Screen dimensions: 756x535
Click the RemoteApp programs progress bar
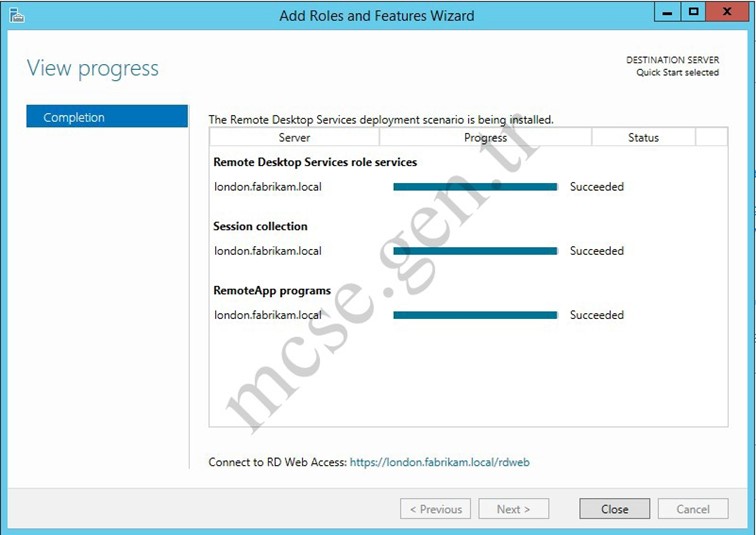475,315
